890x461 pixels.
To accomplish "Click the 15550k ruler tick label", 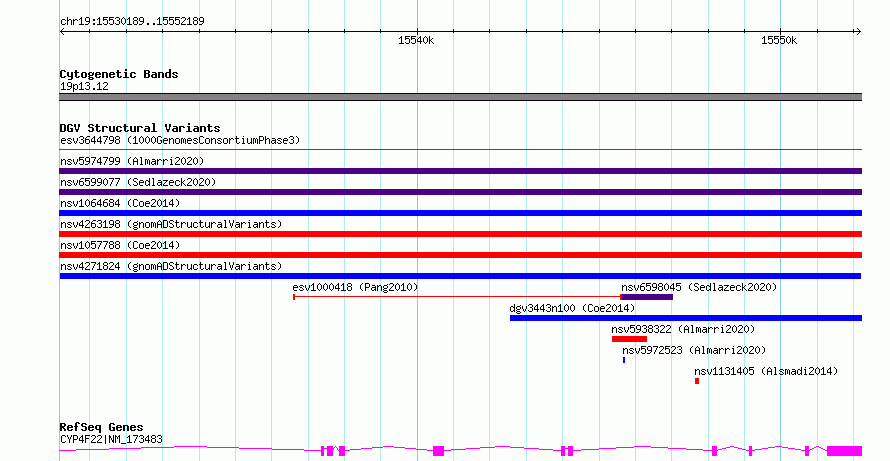I will click(779, 40).
